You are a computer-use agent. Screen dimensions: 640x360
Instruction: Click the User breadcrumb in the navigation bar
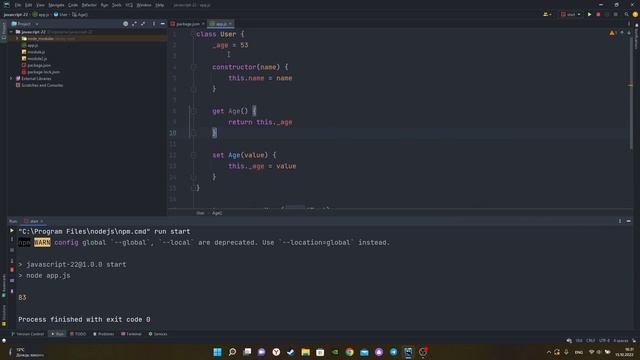coord(61,15)
